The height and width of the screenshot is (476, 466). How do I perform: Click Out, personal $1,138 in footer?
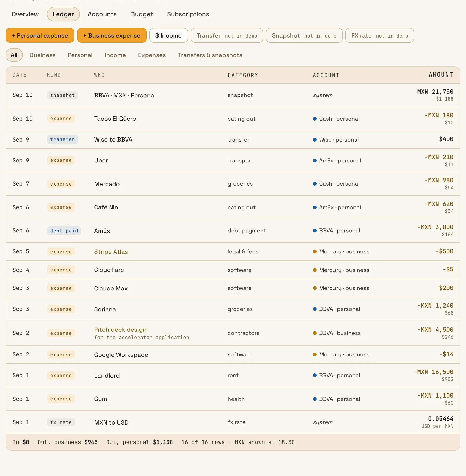[x=139, y=442]
